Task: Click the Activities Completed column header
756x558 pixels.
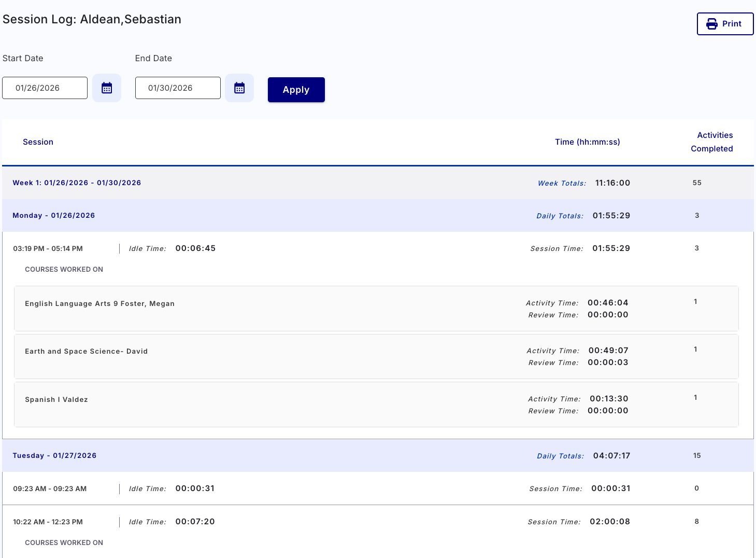Action: pos(712,142)
